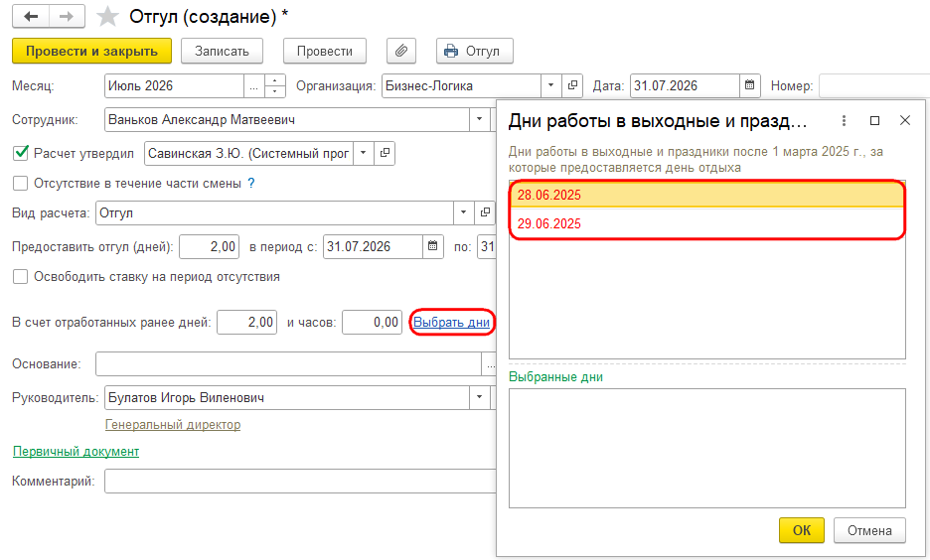Uncheck the Расчет утвердил checkbox
This screenshot has height=560, width=930.
point(20,153)
